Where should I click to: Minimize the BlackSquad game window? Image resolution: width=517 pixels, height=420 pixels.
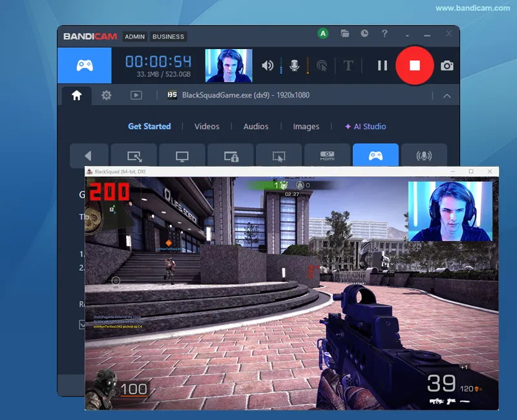(452, 171)
